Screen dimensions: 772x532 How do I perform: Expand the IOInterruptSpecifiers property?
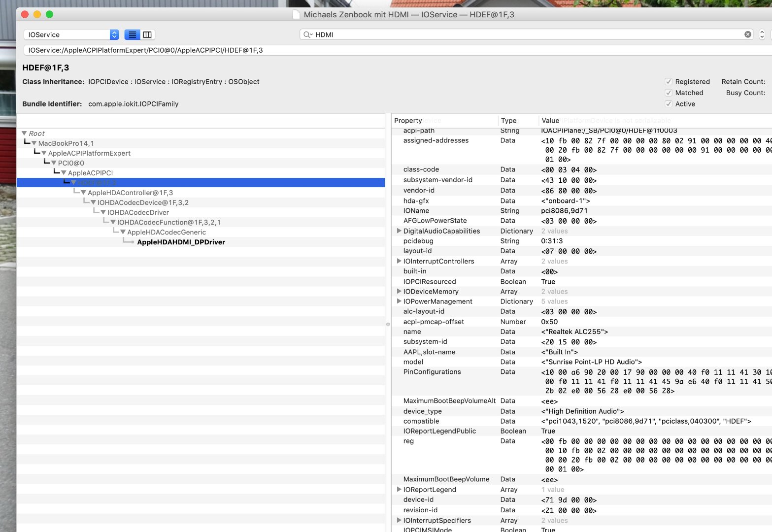(x=399, y=520)
